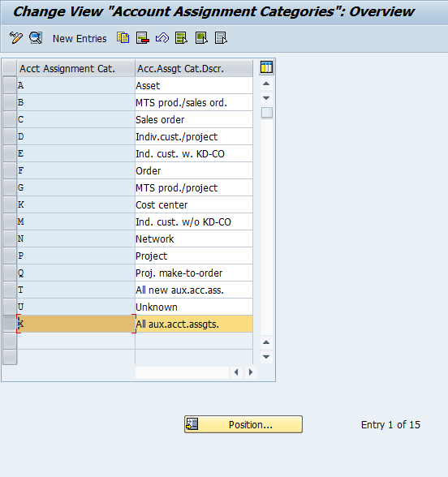
Task: Click New Entries button
Action: 80,39
